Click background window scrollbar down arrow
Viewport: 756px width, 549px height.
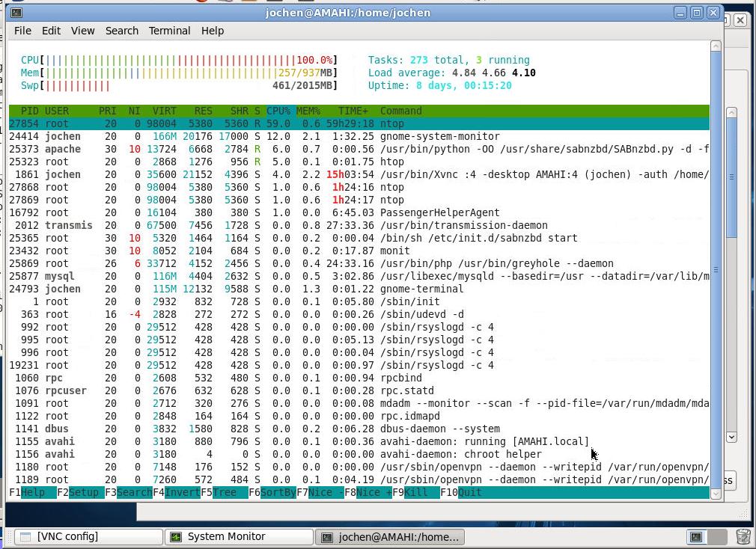click(x=731, y=438)
